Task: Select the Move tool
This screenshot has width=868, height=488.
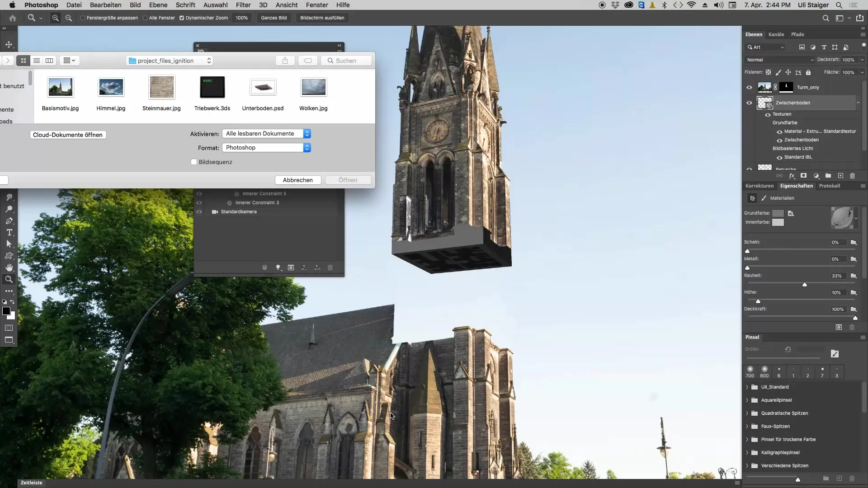Action: (9, 45)
